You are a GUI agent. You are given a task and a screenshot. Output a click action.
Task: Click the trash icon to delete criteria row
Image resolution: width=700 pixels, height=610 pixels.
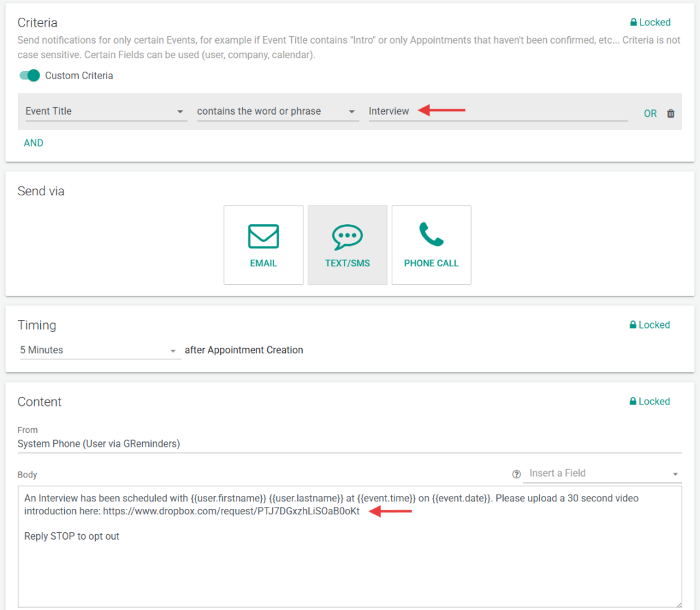671,113
